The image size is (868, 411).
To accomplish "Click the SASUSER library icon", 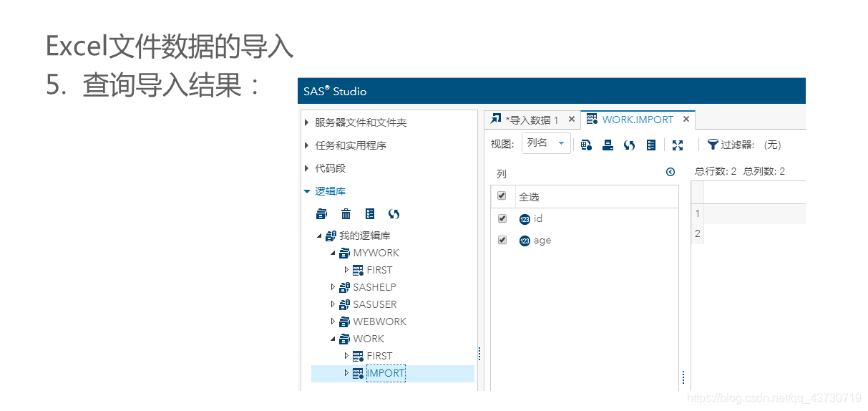I will [344, 304].
